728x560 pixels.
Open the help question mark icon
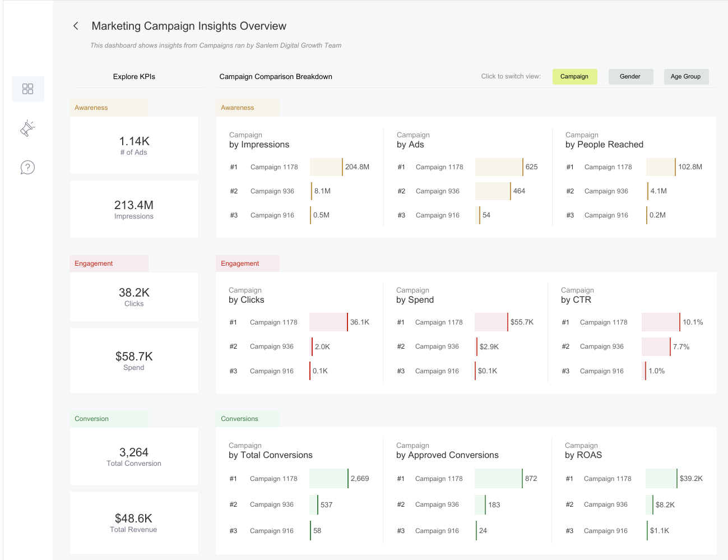[x=27, y=168]
